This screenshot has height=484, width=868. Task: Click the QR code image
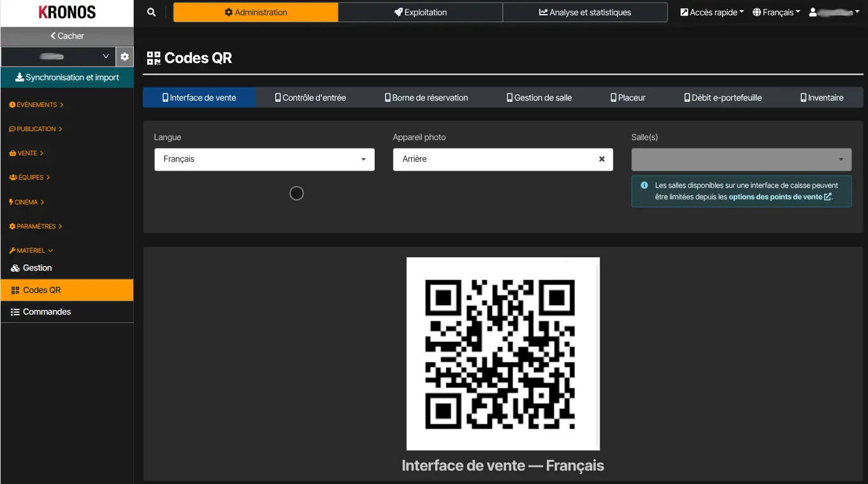point(503,353)
